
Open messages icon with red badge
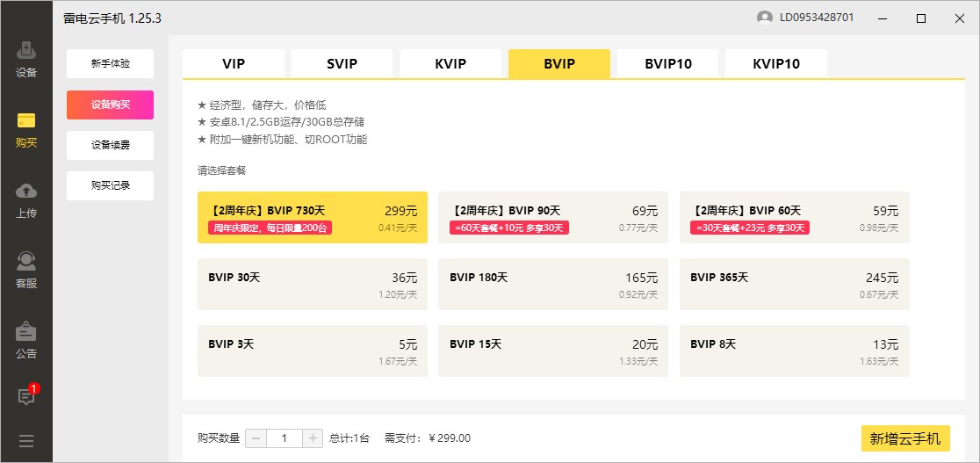point(26,396)
